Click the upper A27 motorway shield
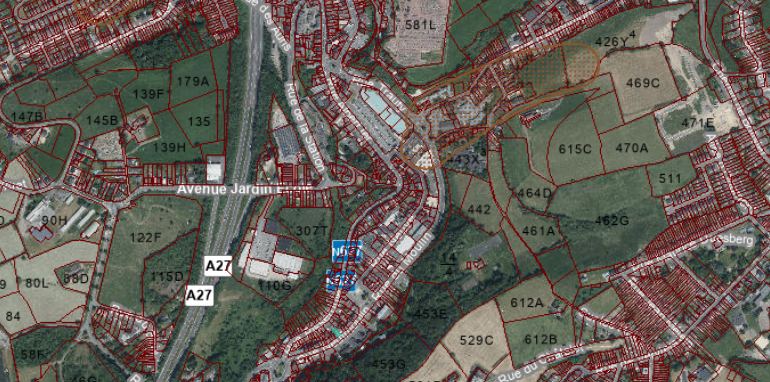This screenshot has height=382, width=770. coord(218,266)
